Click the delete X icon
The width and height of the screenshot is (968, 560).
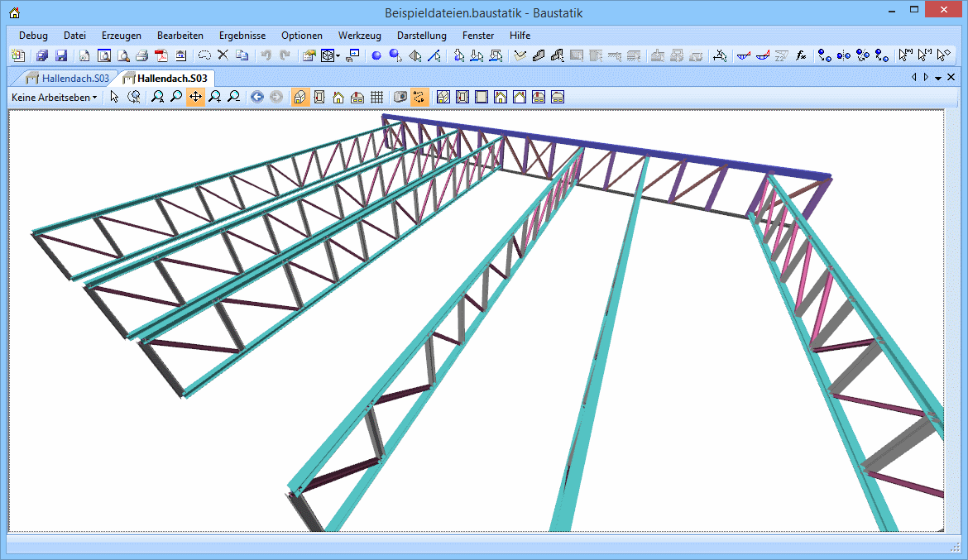pyautogui.click(x=223, y=55)
